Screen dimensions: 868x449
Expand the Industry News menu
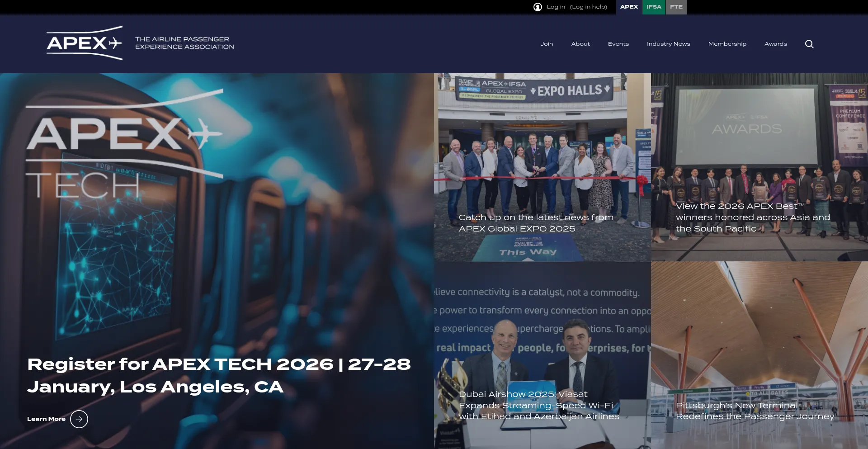[668, 44]
